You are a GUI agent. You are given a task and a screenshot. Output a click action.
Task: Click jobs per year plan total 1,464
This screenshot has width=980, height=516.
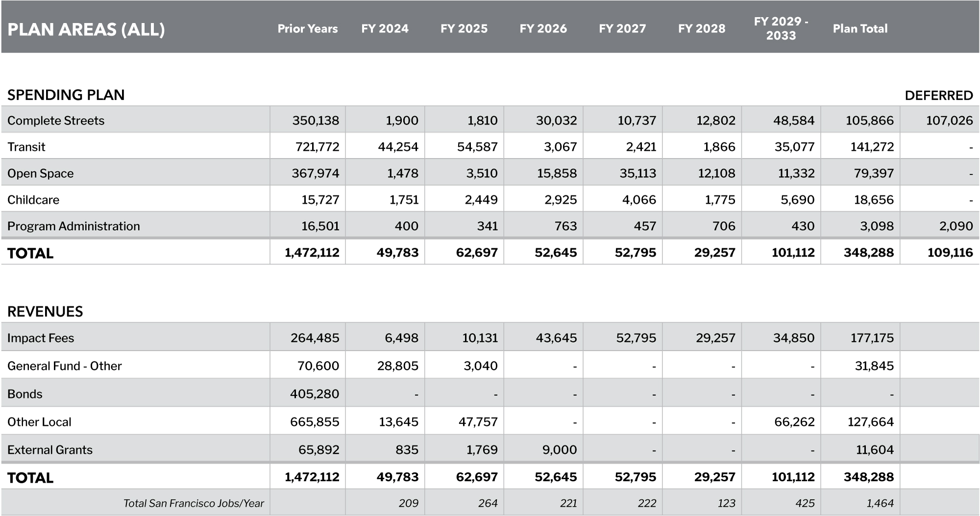point(880,503)
